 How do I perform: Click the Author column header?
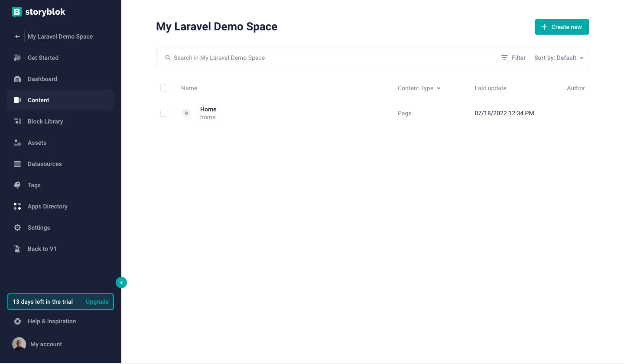[576, 88]
